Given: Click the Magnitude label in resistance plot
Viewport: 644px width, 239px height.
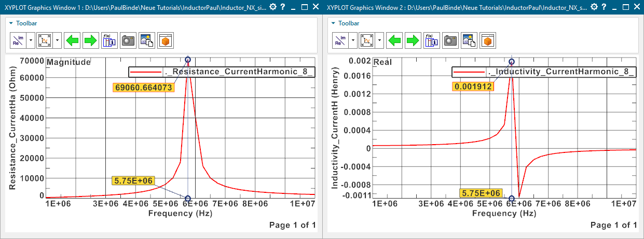Looking at the screenshot, I should point(68,62).
